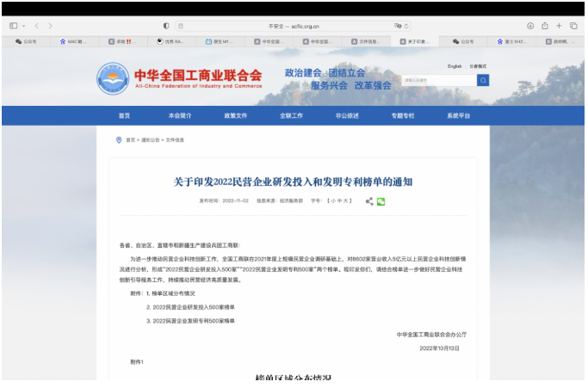Set the font size to 中
The width and height of the screenshot is (588, 388).
coord(339,201)
